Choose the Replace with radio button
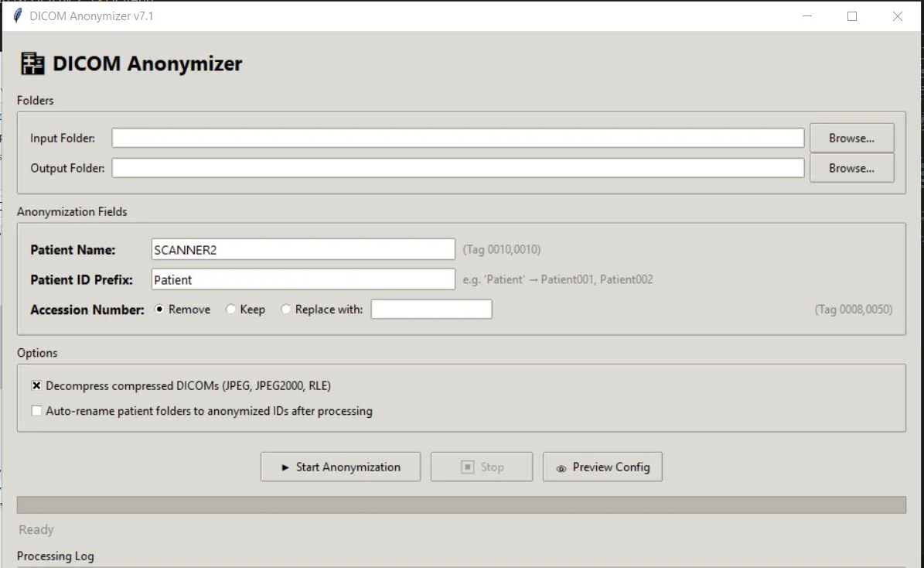924x568 pixels. [x=286, y=309]
